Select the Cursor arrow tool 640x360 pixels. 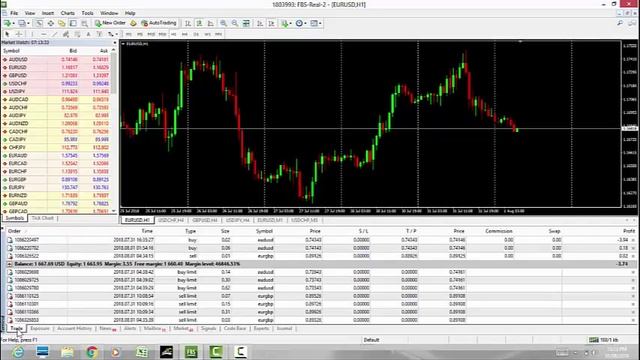click(7, 34)
